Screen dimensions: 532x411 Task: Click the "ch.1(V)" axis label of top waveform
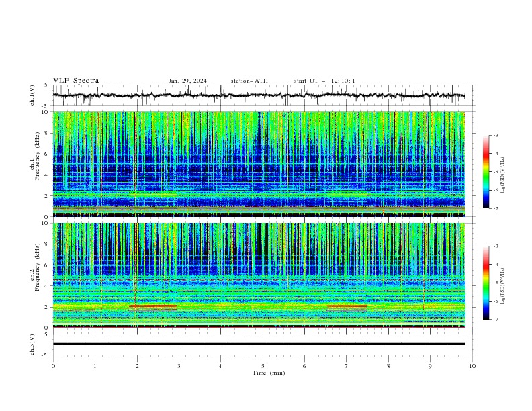tap(32, 95)
